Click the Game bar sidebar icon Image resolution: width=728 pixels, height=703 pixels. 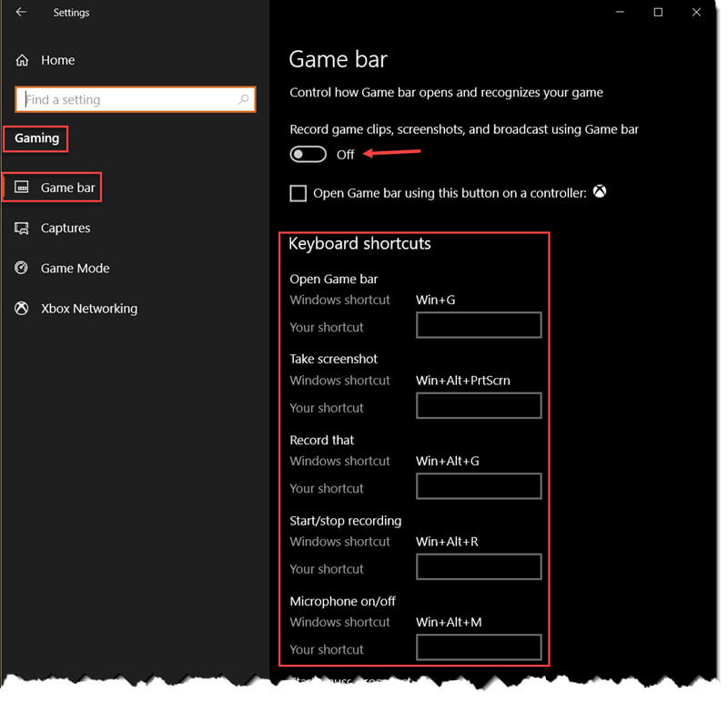(x=21, y=188)
